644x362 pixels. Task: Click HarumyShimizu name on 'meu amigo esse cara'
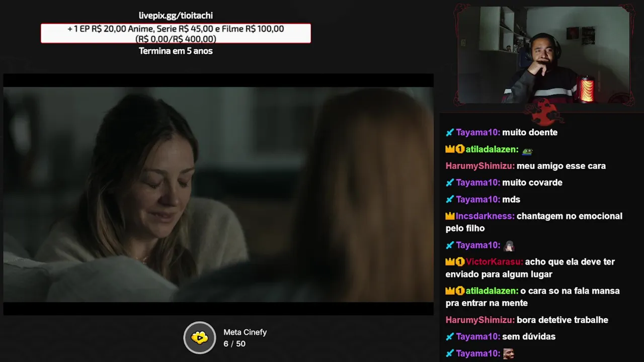(x=480, y=166)
